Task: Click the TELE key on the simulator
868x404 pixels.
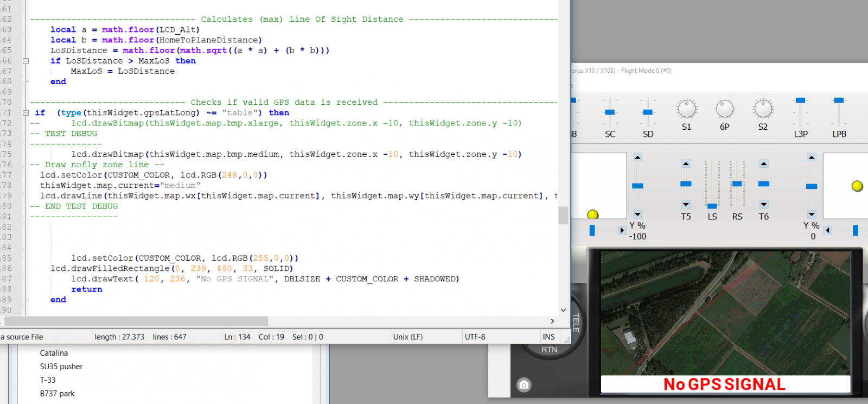Action: click(x=576, y=323)
